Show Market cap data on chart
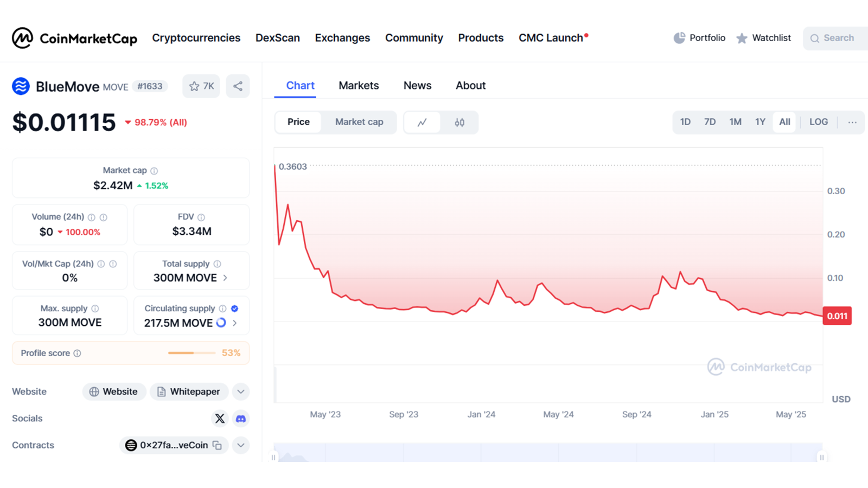 [359, 122]
